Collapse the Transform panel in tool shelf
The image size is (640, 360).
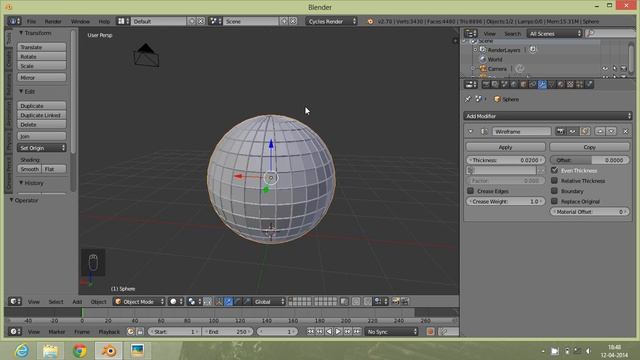[21, 33]
